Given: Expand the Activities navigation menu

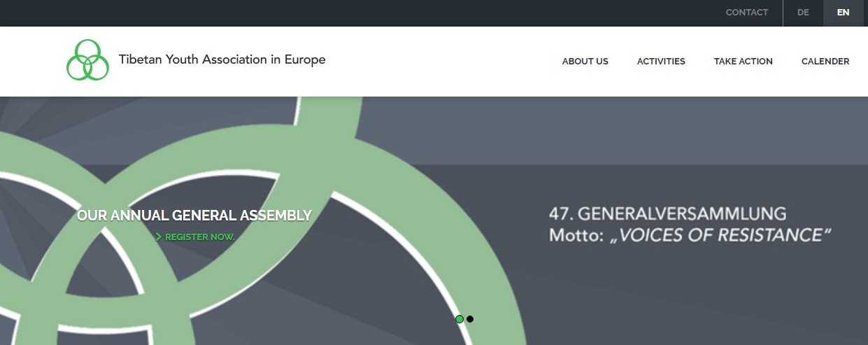Looking at the screenshot, I should tap(660, 62).
